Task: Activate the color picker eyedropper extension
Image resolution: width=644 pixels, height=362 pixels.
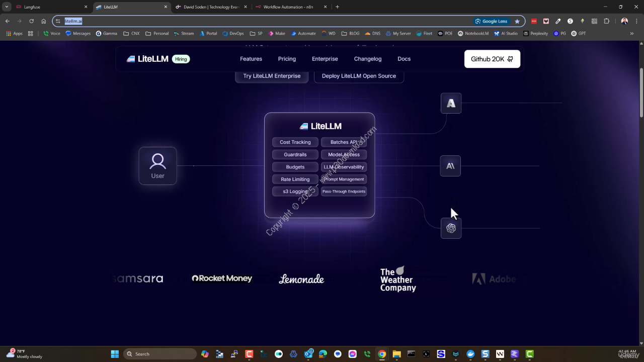Action: tap(558, 21)
